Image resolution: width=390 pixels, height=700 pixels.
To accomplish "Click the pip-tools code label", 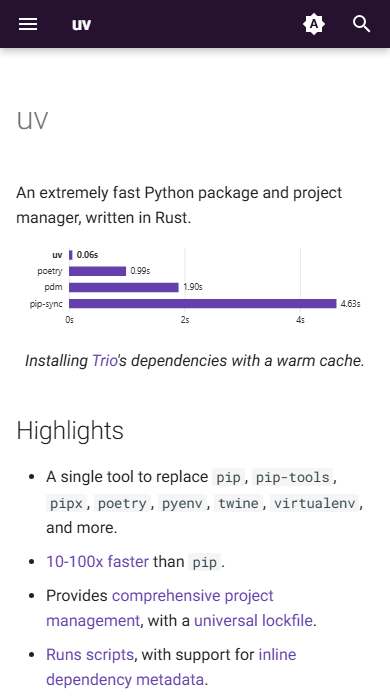I will [292, 477].
